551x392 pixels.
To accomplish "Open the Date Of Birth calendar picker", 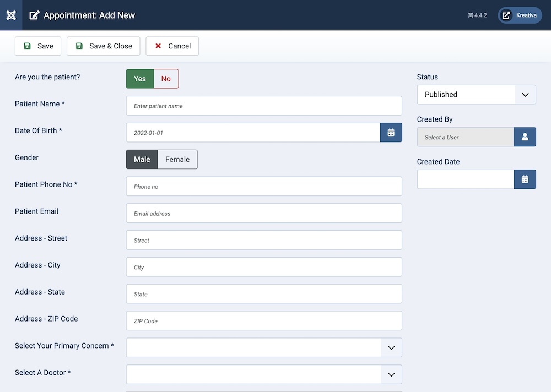I will 391,133.
